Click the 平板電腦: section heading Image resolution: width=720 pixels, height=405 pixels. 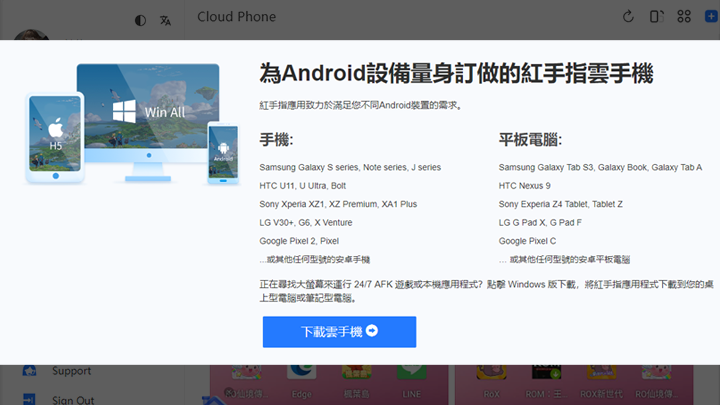pos(530,140)
